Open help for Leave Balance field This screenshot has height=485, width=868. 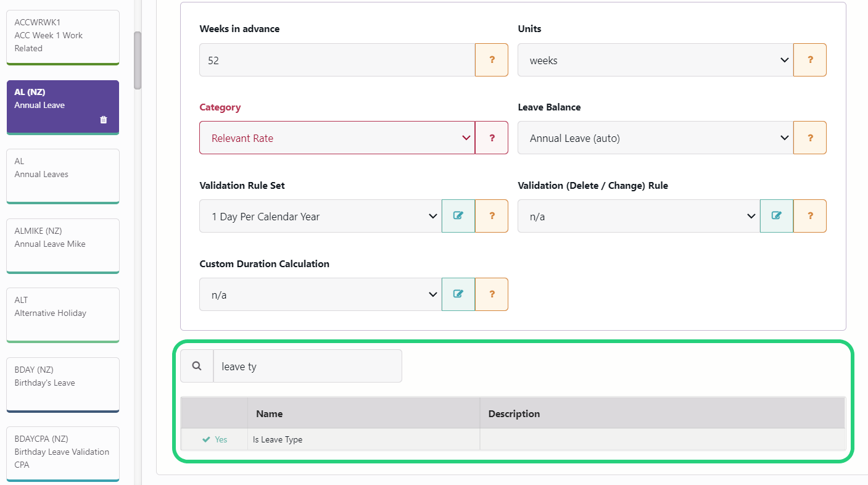click(x=810, y=138)
